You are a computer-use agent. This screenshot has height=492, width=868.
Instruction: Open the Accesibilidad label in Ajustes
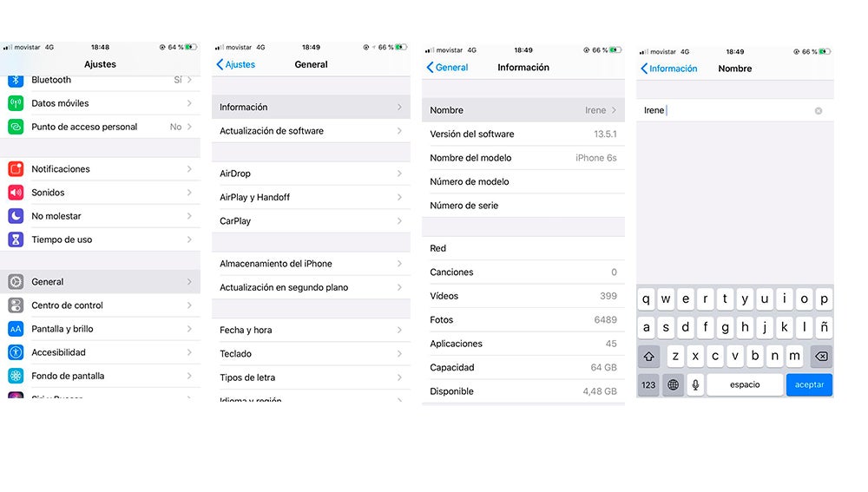click(x=58, y=352)
